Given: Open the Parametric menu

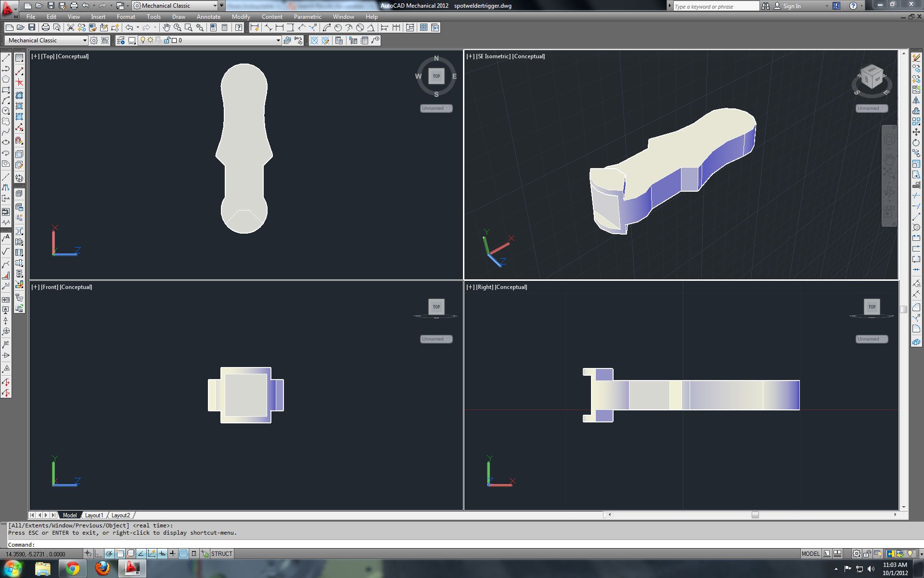Looking at the screenshot, I should click(x=307, y=16).
